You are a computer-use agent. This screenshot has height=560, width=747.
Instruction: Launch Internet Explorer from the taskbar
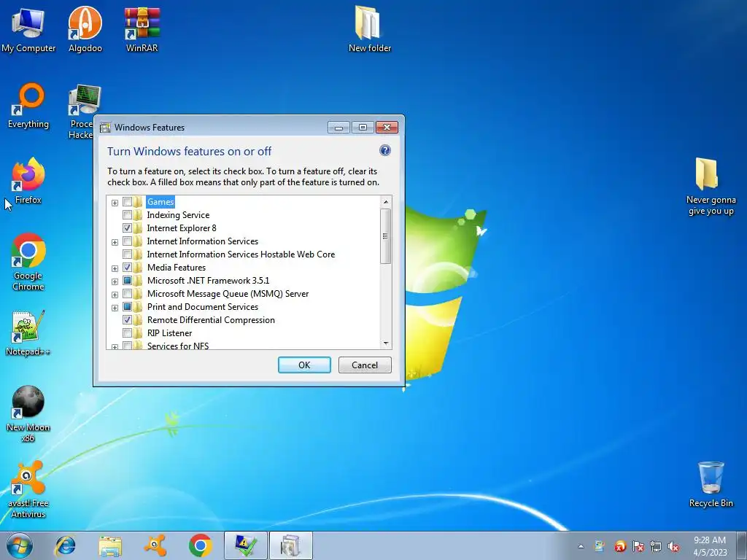(65, 545)
